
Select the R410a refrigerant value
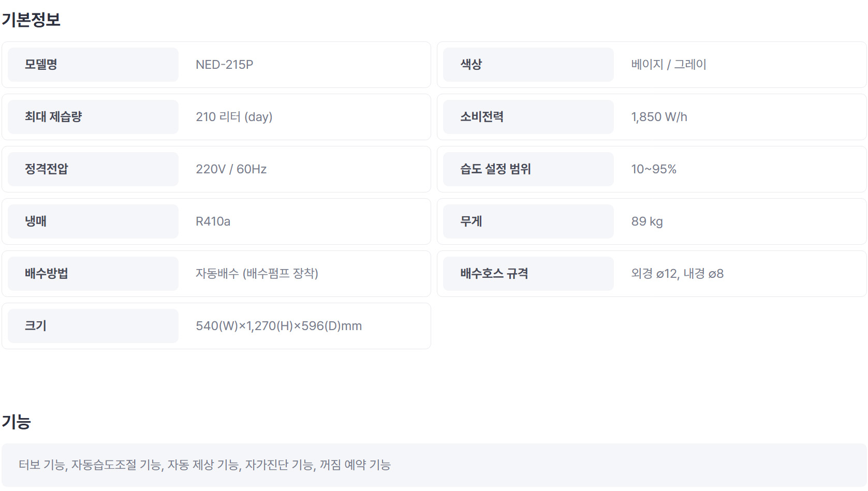213,221
